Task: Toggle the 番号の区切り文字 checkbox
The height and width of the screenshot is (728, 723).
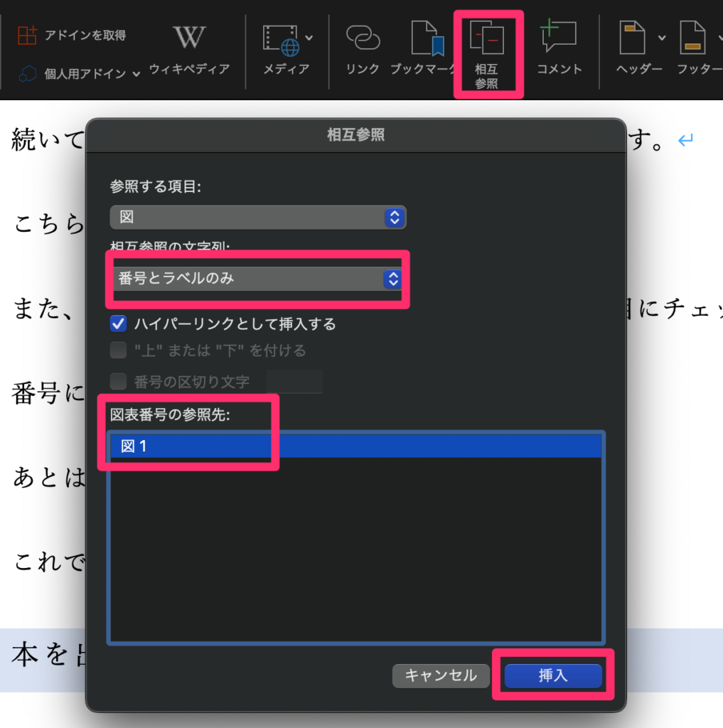Action: pyautogui.click(x=119, y=382)
